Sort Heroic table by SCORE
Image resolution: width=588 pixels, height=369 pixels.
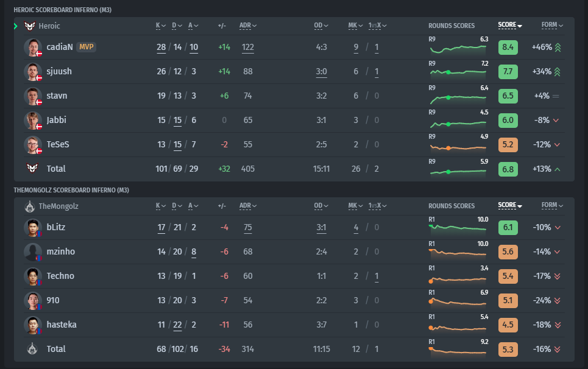tap(510, 25)
